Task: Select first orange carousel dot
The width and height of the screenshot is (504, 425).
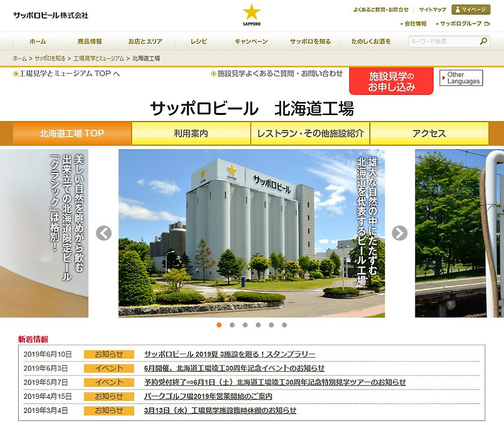Action: click(219, 325)
